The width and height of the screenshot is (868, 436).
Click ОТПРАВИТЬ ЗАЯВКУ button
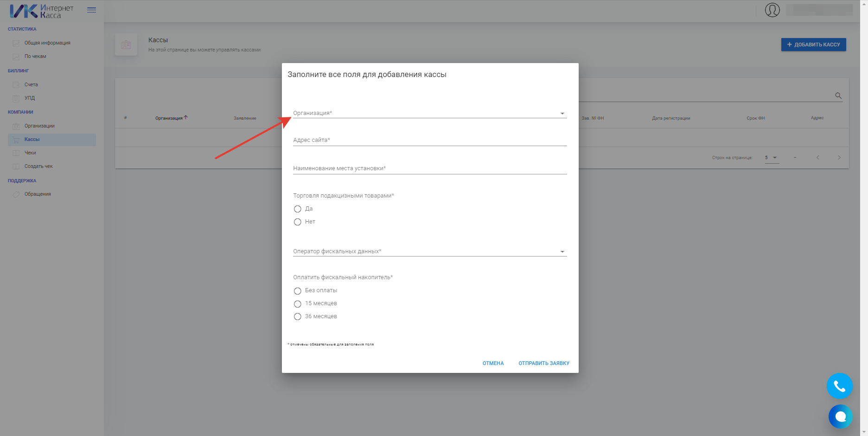tap(544, 363)
